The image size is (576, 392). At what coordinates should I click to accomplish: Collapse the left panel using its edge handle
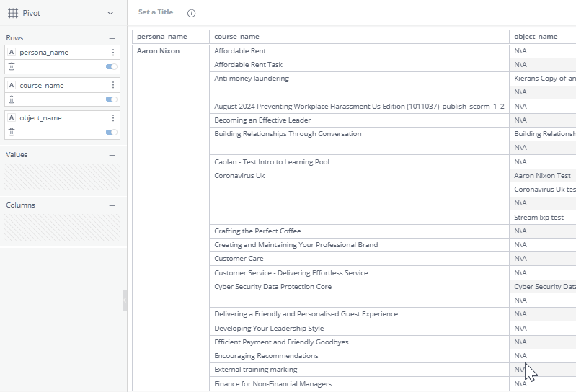click(125, 300)
